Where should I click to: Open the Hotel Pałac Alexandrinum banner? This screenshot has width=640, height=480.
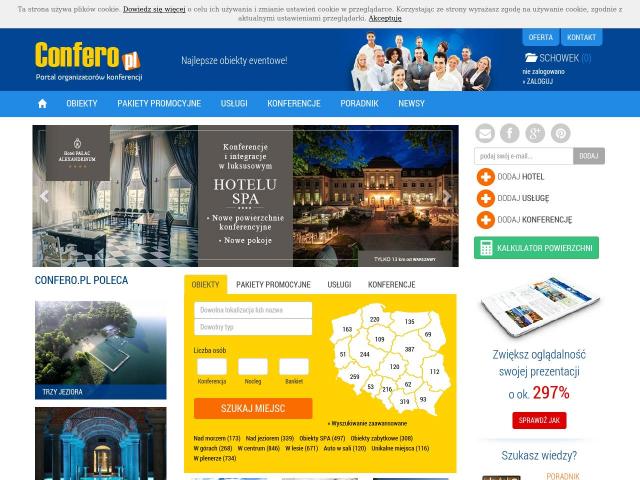245,196
